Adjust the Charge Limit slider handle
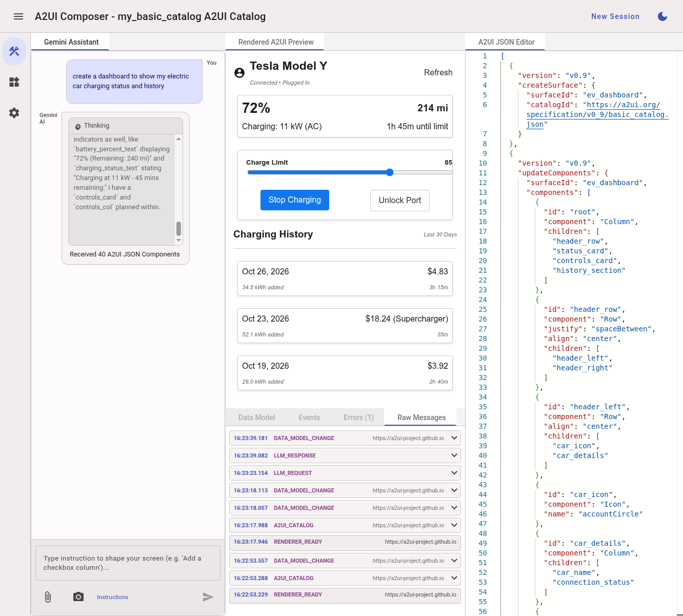The width and height of the screenshot is (683, 616). pos(390,172)
